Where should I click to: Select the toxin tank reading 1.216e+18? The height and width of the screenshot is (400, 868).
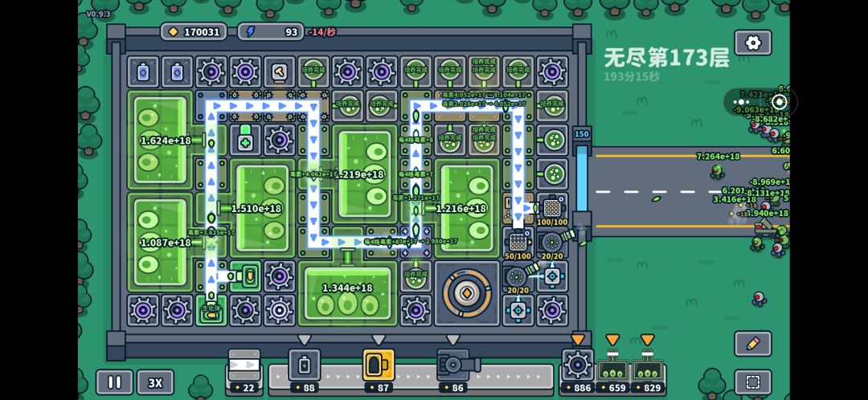[x=467, y=208]
